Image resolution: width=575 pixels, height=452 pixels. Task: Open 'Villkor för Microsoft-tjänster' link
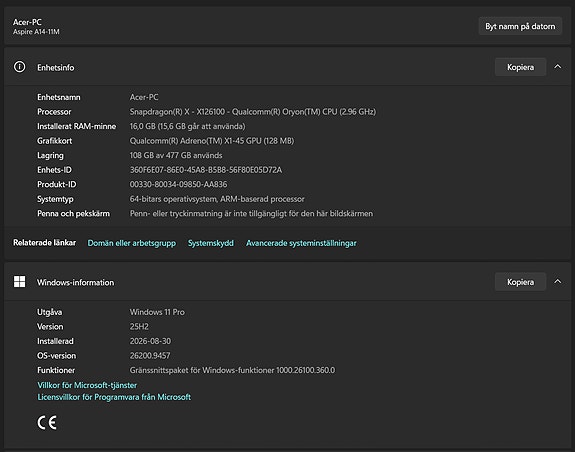click(x=87, y=385)
